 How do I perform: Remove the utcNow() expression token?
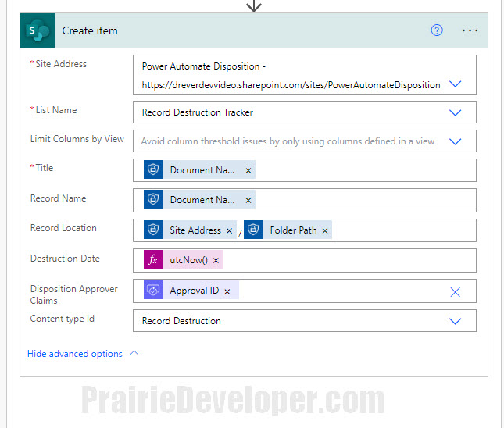coord(216,260)
